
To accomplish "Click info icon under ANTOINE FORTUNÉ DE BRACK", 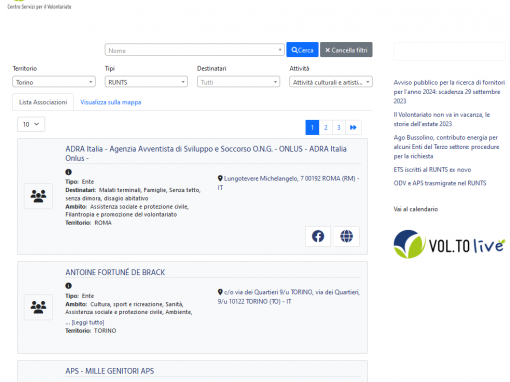I will [x=68, y=286].
